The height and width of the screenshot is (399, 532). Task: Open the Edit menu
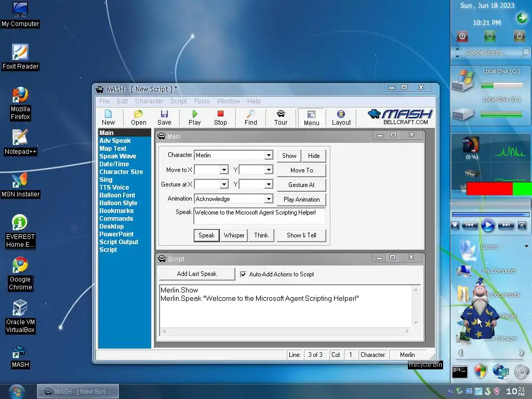pyautogui.click(x=122, y=101)
